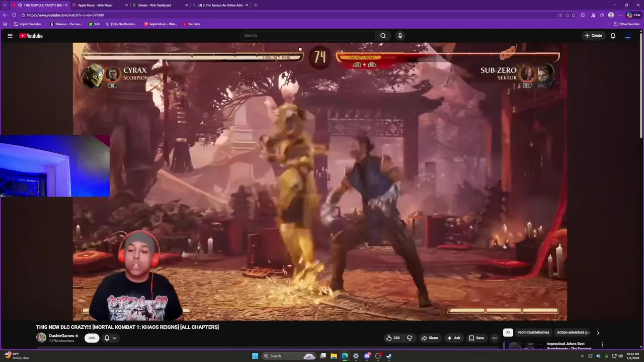644x362 pixels.
Task: Like the video with thumbs up
Action: point(393,338)
